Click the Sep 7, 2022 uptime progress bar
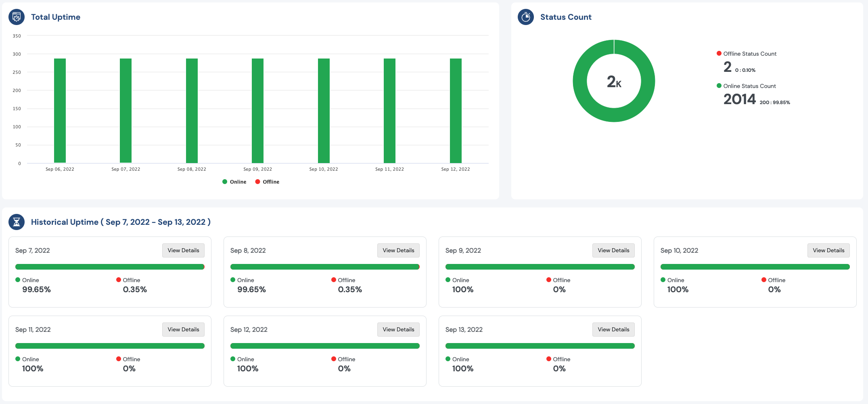 coord(110,267)
